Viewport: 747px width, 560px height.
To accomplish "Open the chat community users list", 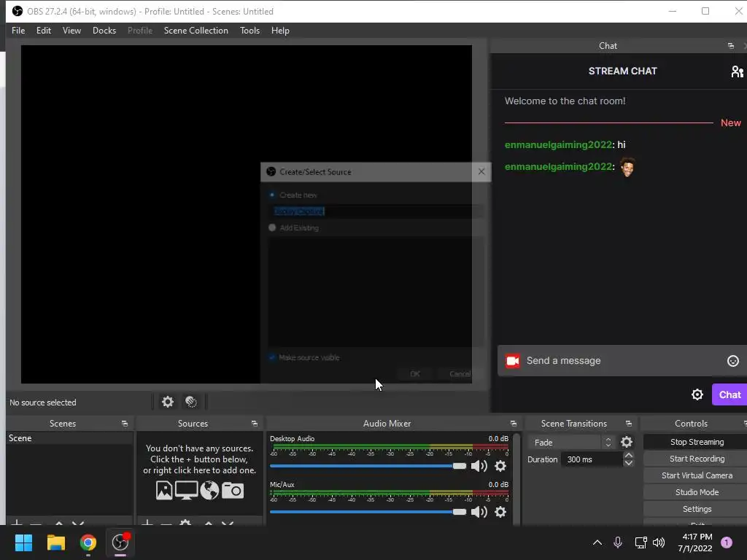I will click(x=737, y=71).
